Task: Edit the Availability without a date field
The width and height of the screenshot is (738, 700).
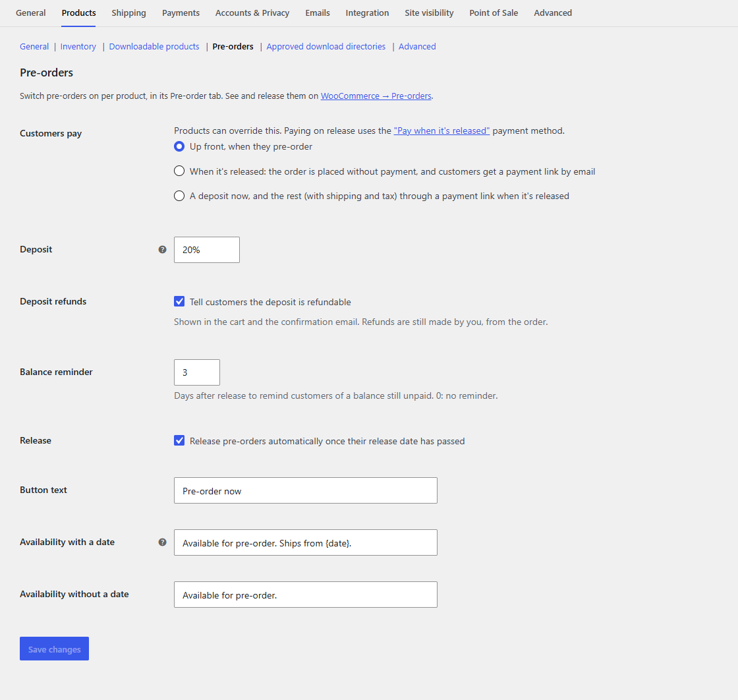Action: (306, 595)
